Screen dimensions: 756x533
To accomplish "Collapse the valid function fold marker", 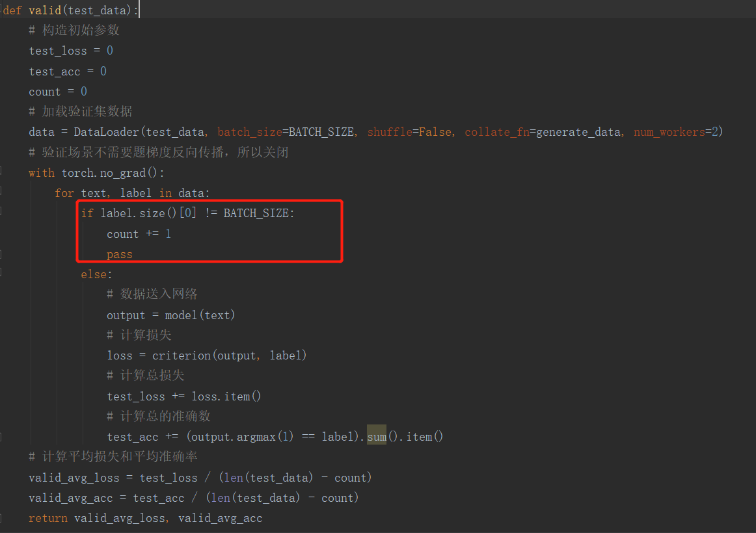I will pyautogui.click(x=3, y=10).
